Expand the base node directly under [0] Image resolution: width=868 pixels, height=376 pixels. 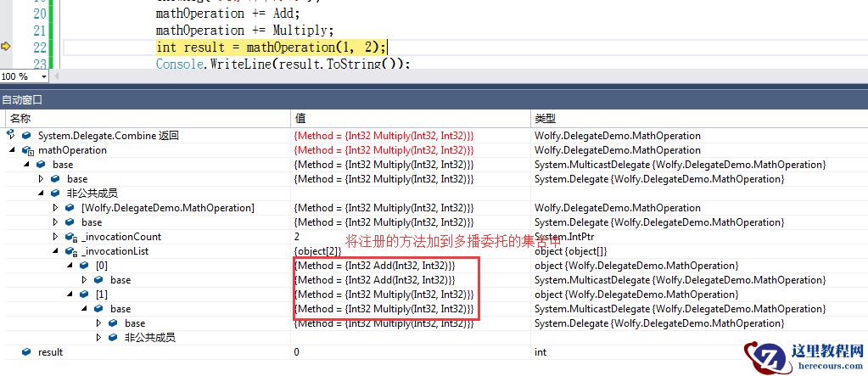click(x=84, y=279)
